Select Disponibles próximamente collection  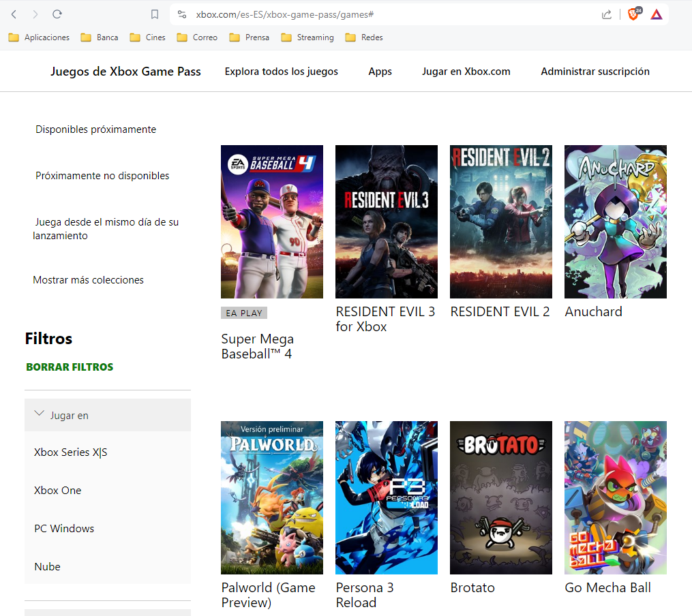pyautogui.click(x=95, y=129)
